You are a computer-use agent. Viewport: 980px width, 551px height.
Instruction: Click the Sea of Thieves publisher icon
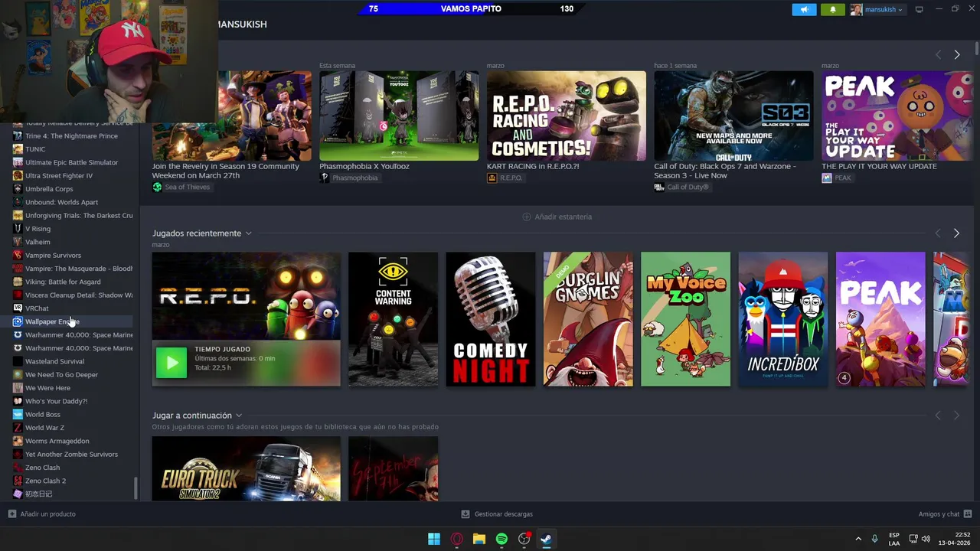coord(157,187)
